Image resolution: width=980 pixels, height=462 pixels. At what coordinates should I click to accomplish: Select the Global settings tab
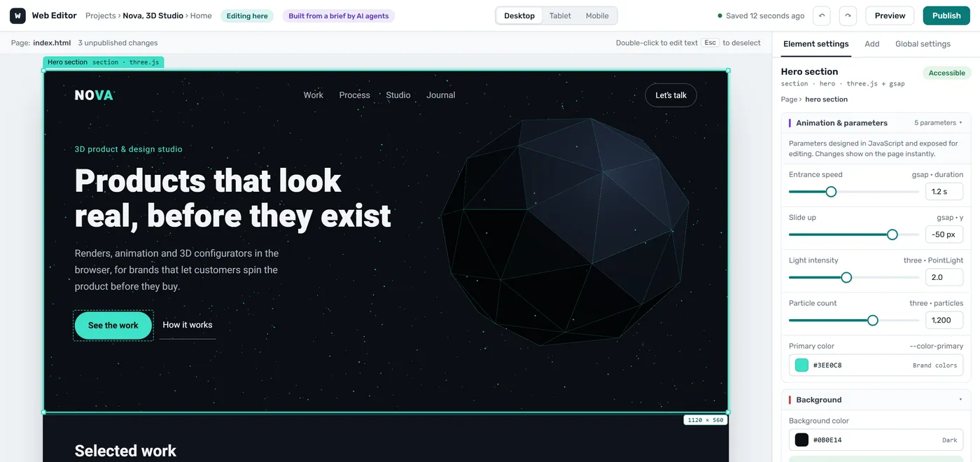tap(923, 43)
